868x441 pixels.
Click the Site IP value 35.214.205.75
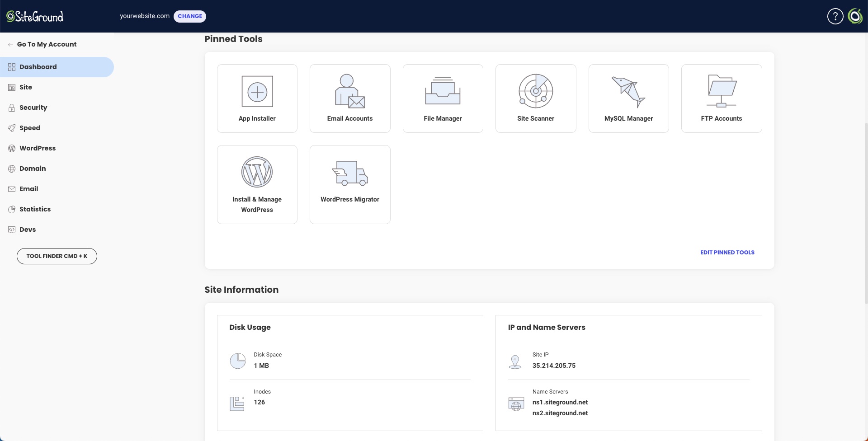554,366
